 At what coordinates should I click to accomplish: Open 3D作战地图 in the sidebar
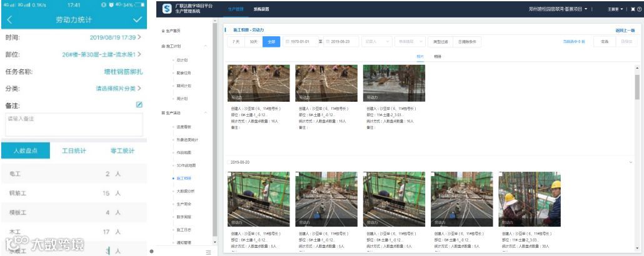tap(186, 165)
